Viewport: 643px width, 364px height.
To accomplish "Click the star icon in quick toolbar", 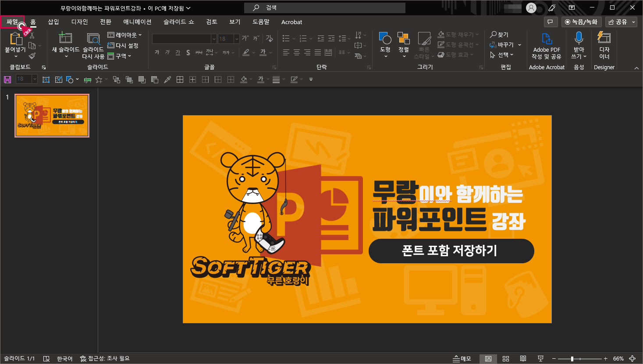I will point(99,79).
